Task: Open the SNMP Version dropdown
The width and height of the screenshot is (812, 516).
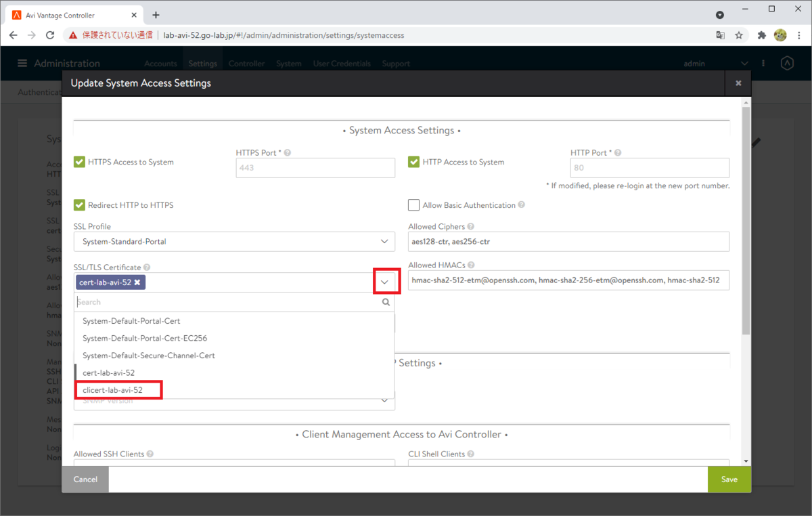Action: [234, 401]
